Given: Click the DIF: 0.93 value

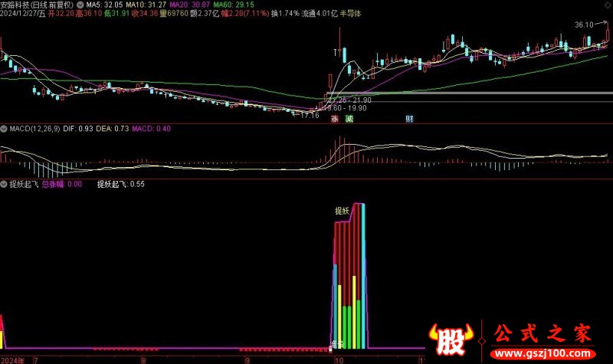Looking at the screenshot, I should coord(78,129).
